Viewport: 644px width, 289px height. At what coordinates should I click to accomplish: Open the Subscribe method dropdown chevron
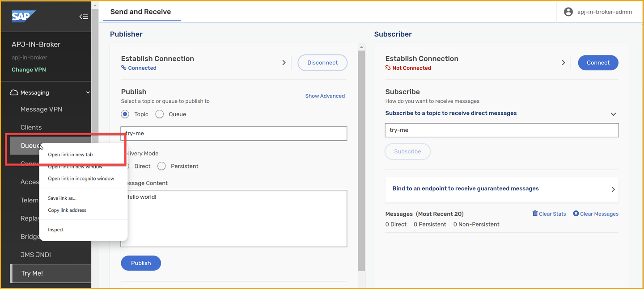[x=613, y=114]
